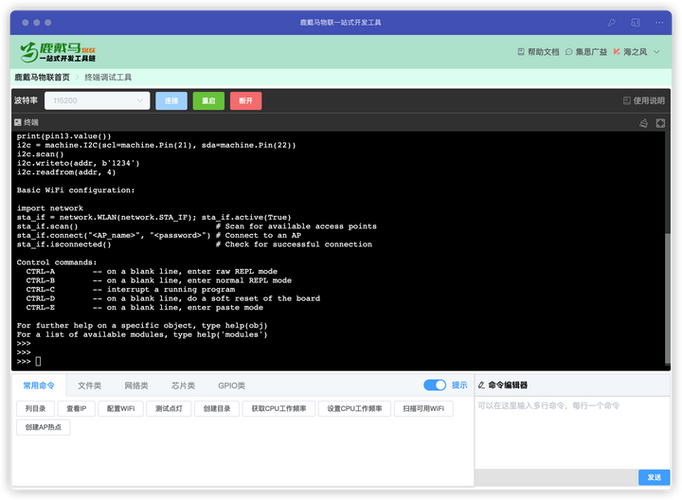
Task: Switch to the GPIO类 tab
Action: 231,385
